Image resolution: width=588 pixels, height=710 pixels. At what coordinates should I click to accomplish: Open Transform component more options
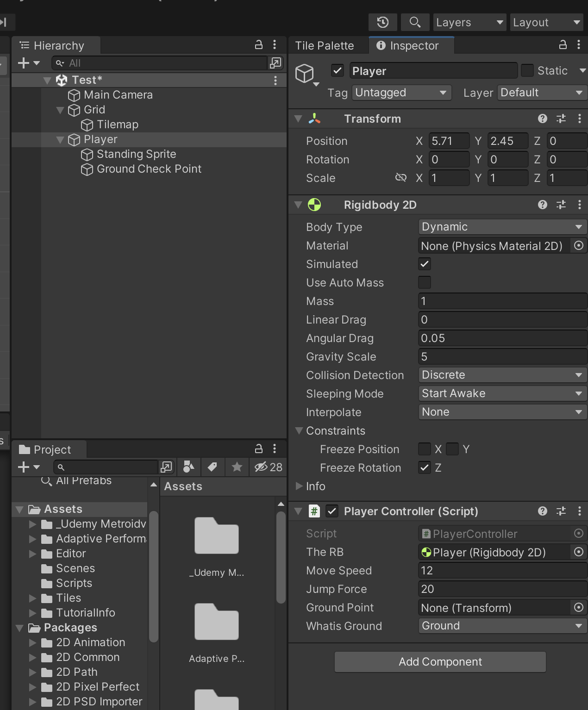click(x=580, y=118)
